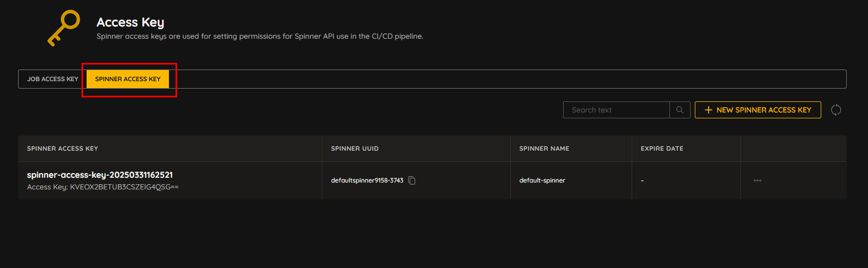Image resolution: width=868 pixels, height=268 pixels.
Task: Click the search magnifier icon
Action: point(680,110)
